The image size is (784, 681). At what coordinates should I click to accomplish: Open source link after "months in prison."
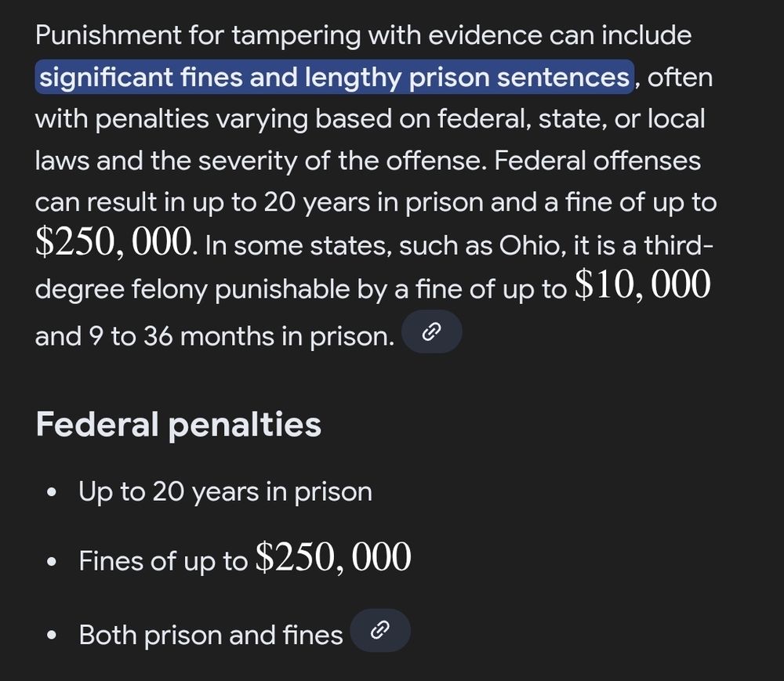coord(431,331)
